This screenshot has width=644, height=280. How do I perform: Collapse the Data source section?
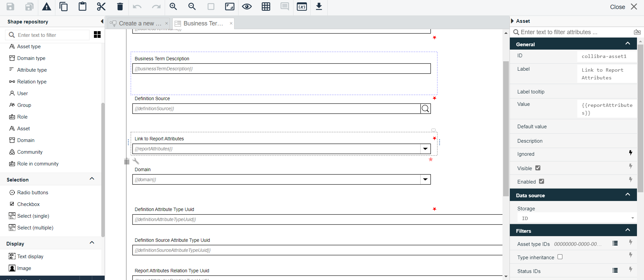[628, 195]
